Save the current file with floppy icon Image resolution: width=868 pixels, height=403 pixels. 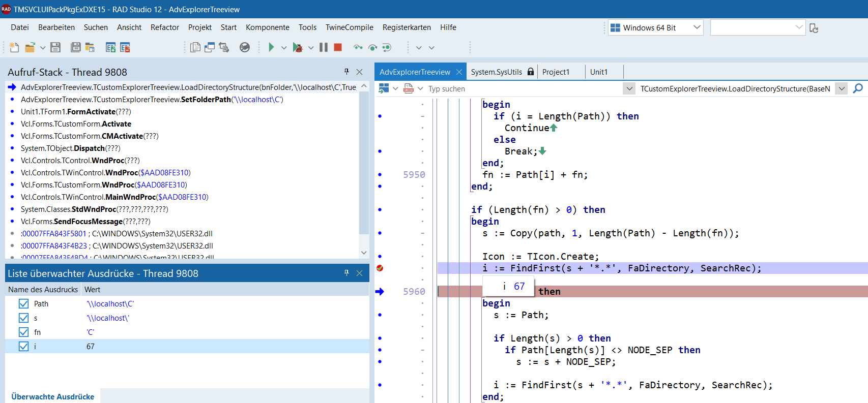[55, 47]
